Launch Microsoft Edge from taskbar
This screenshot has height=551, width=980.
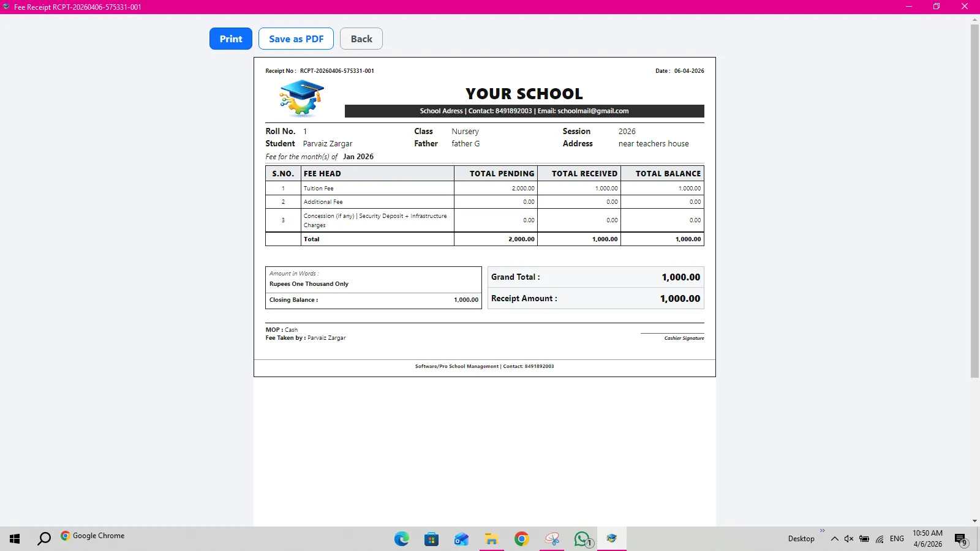coord(402,539)
